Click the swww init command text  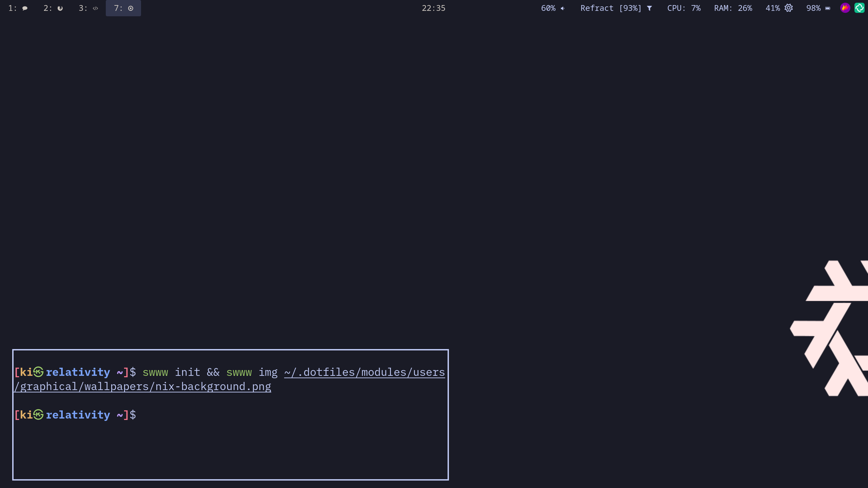point(171,372)
